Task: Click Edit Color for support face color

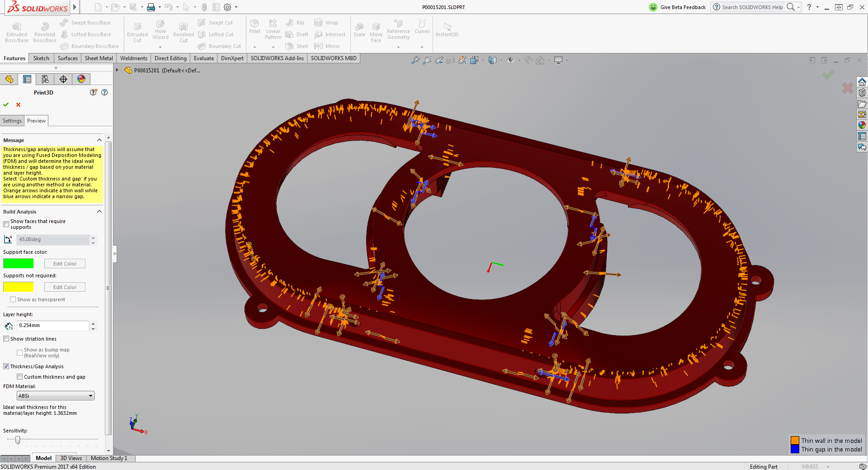Action: tap(65, 263)
